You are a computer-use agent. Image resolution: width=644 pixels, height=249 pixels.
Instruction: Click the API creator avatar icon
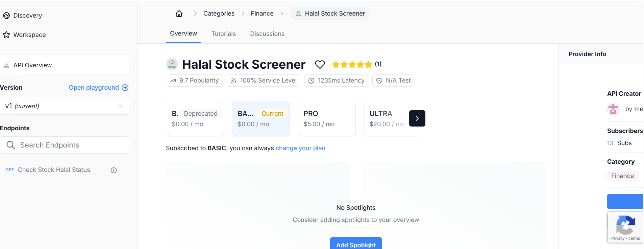[x=613, y=109]
